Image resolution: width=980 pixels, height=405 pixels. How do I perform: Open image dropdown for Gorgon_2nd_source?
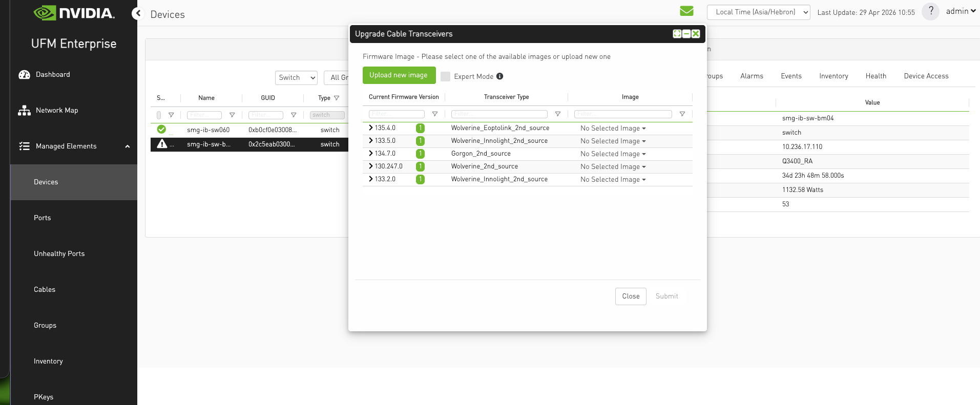(x=613, y=154)
